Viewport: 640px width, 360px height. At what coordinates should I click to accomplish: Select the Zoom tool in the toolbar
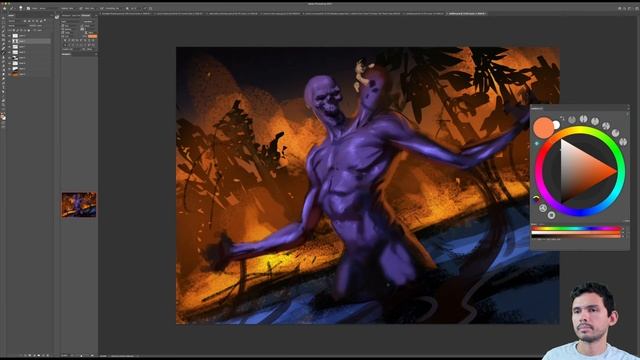click(x=3, y=105)
